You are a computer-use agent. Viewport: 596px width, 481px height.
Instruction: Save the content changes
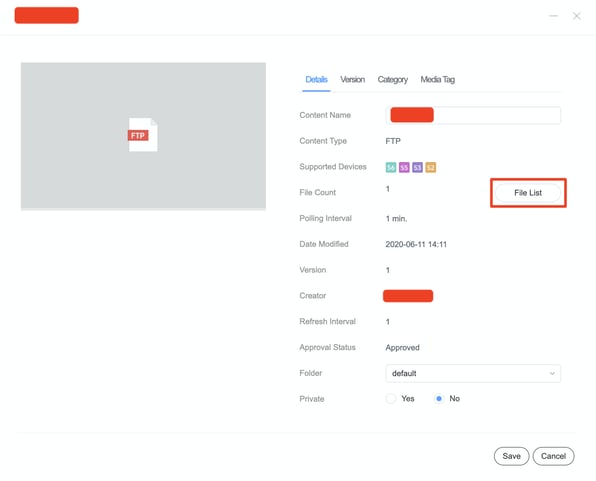(511, 456)
